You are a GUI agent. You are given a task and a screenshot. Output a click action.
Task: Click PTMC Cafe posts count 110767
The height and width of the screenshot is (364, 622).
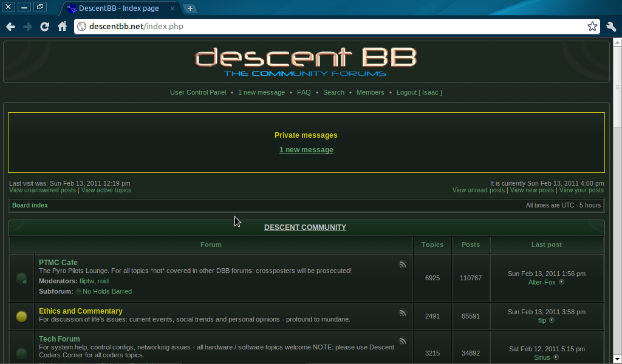[471, 278]
